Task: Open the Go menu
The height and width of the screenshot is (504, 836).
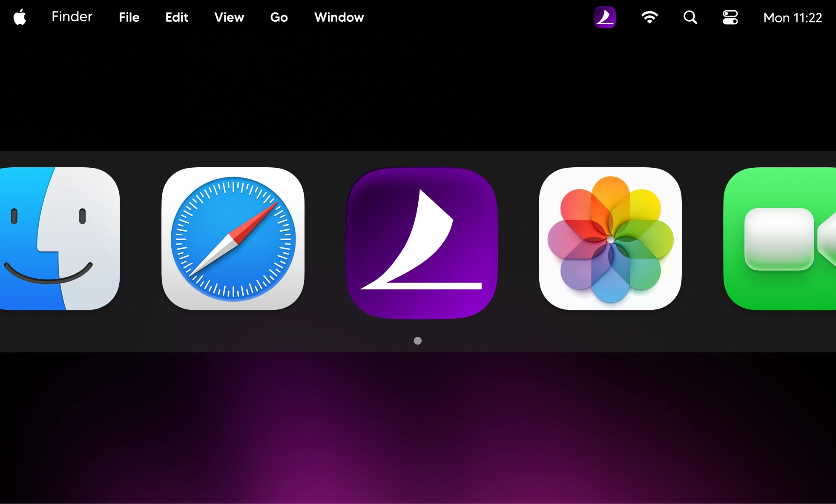Action: (279, 17)
